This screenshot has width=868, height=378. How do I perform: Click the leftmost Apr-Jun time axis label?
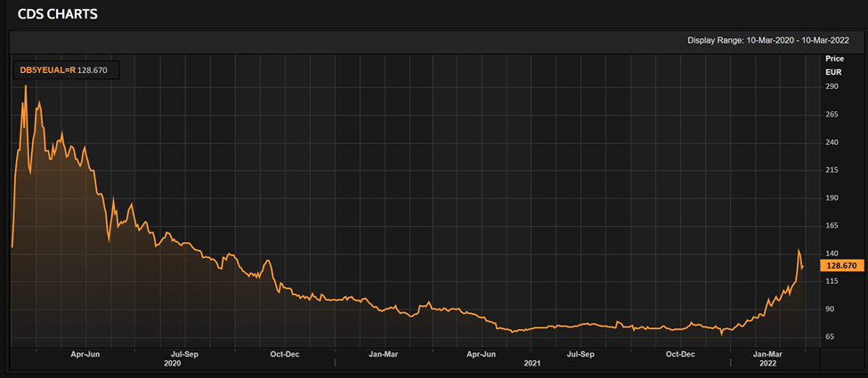pyautogui.click(x=85, y=353)
